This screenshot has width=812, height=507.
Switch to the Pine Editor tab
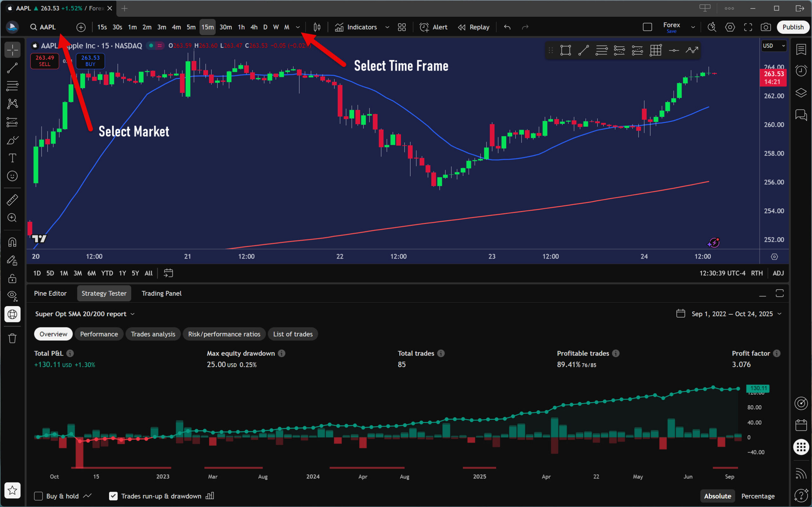[50, 293]
